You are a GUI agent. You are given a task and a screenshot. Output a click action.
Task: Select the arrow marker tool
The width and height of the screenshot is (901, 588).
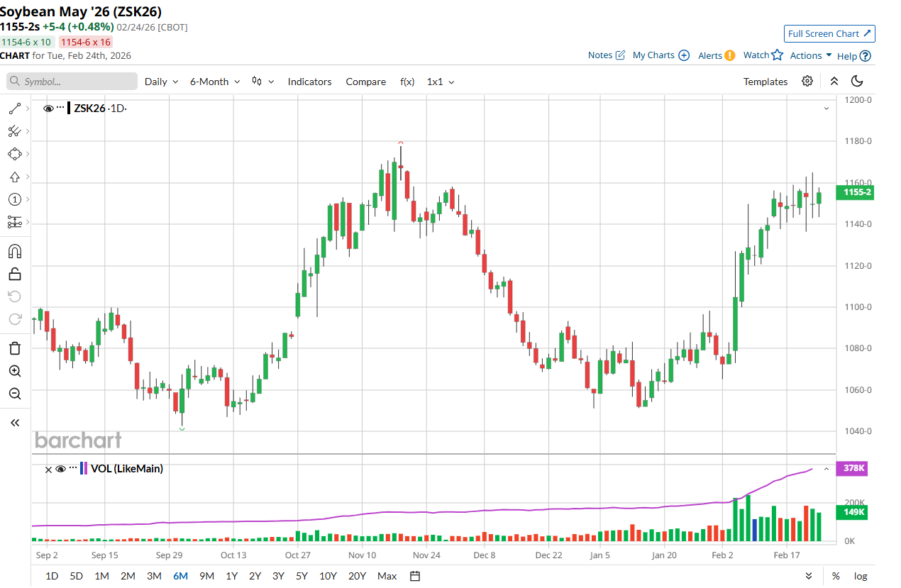pos(14,177)
